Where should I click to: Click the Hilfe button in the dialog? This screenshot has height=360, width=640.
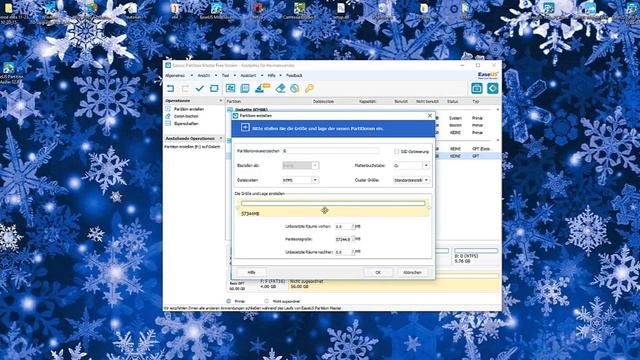[x=251, y=272]
